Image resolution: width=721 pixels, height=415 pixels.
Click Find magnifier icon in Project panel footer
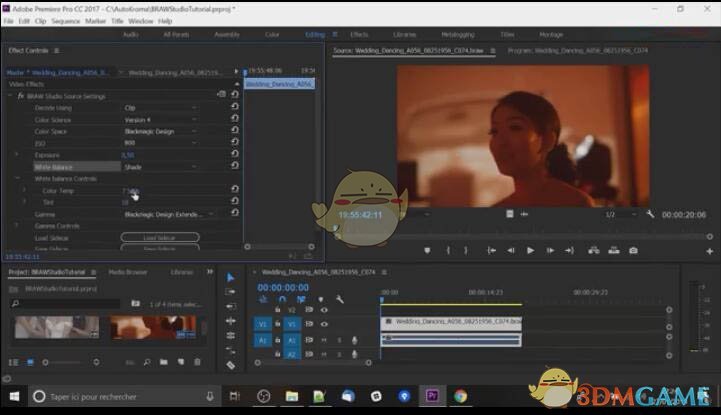click(147, 362)
